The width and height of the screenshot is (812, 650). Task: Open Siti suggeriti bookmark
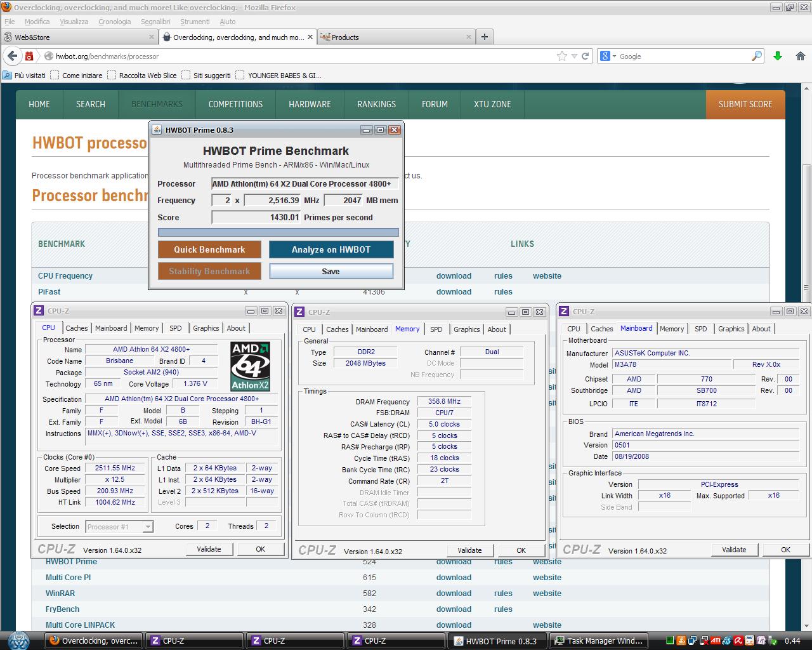pyautogui.click(x=206, y=75)
